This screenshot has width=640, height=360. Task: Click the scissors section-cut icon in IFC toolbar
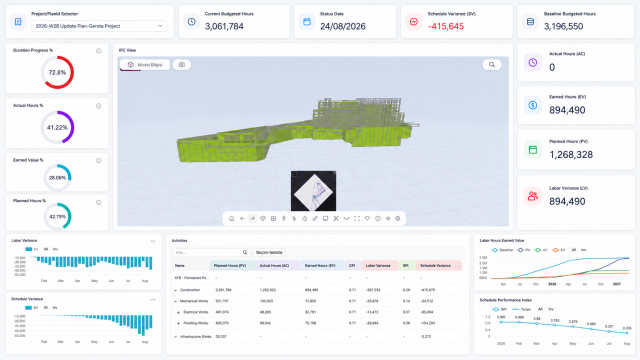336,218
